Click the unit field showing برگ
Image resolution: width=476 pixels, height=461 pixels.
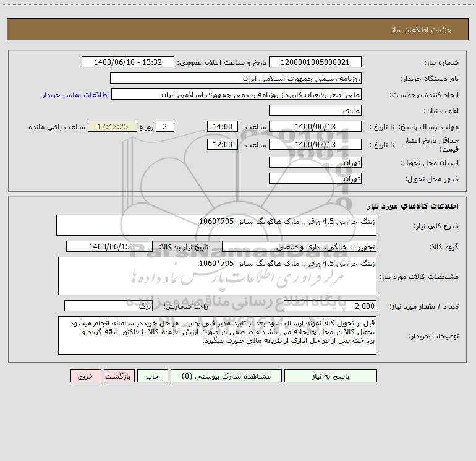108,306
